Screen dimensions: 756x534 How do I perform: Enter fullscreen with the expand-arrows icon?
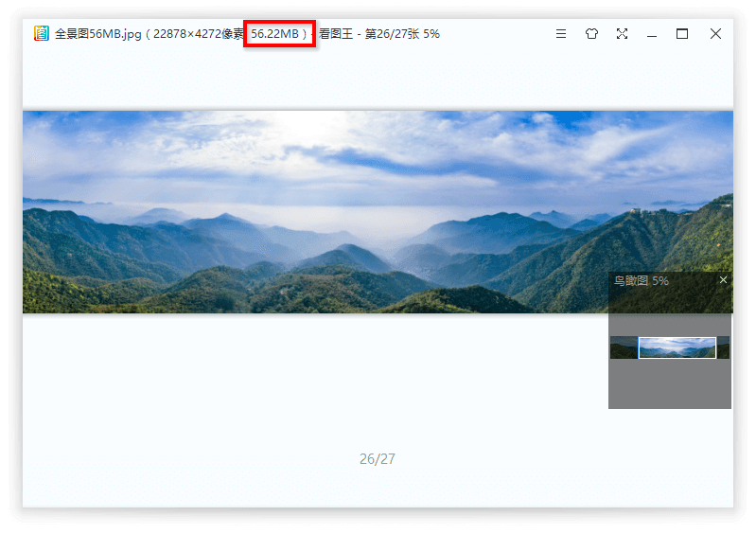622,34
